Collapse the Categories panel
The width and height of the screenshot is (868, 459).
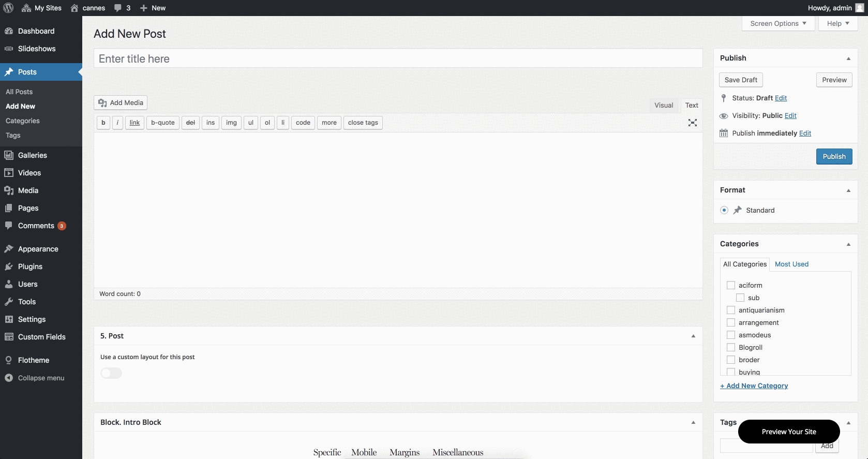pos(848,244)
